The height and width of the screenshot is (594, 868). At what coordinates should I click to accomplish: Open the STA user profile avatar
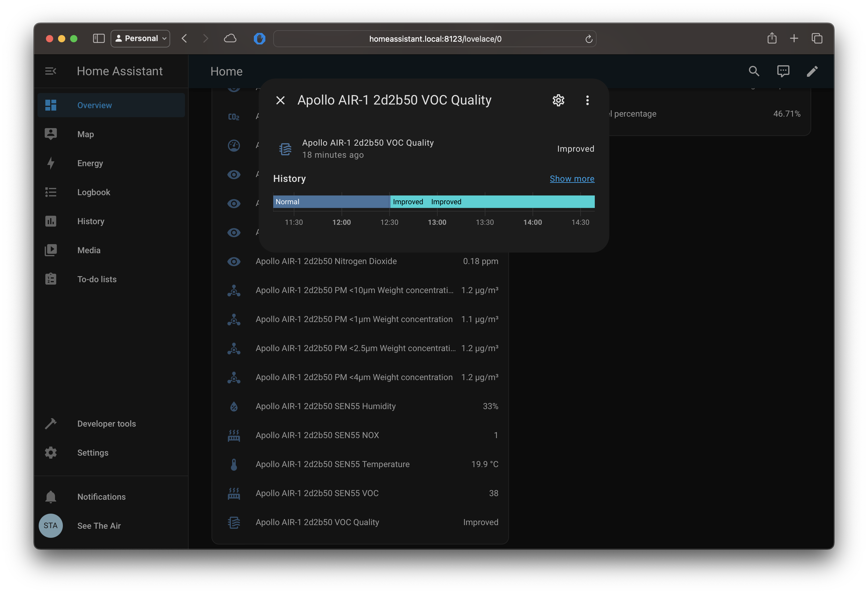(x=51, y=525)
